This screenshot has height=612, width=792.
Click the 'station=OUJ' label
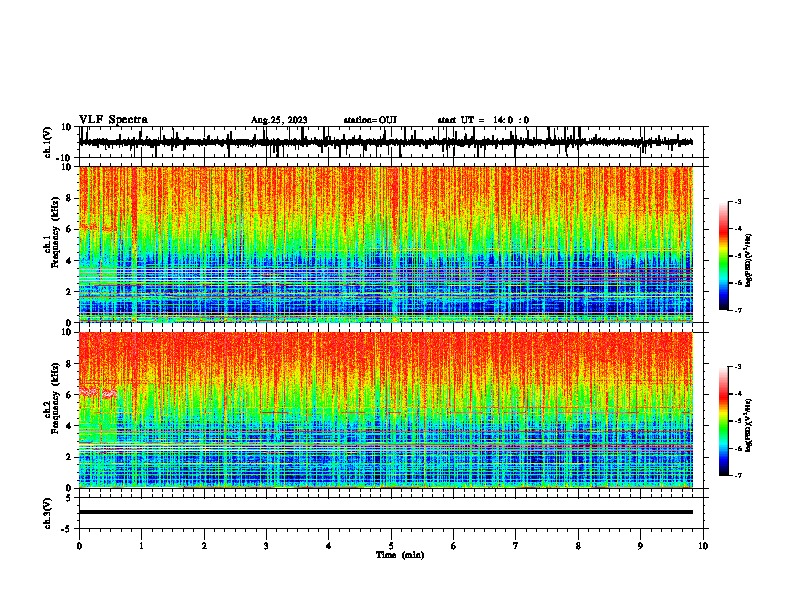click(370, 120)
